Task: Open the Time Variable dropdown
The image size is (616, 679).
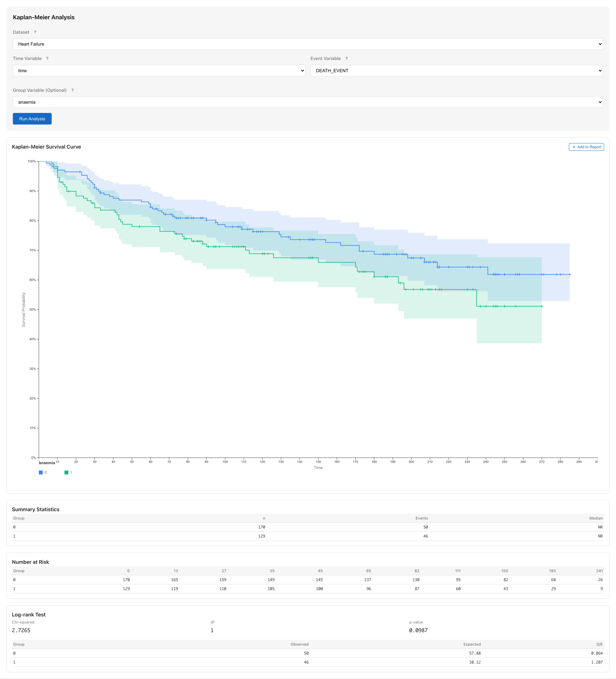Action: coord(159,71)
